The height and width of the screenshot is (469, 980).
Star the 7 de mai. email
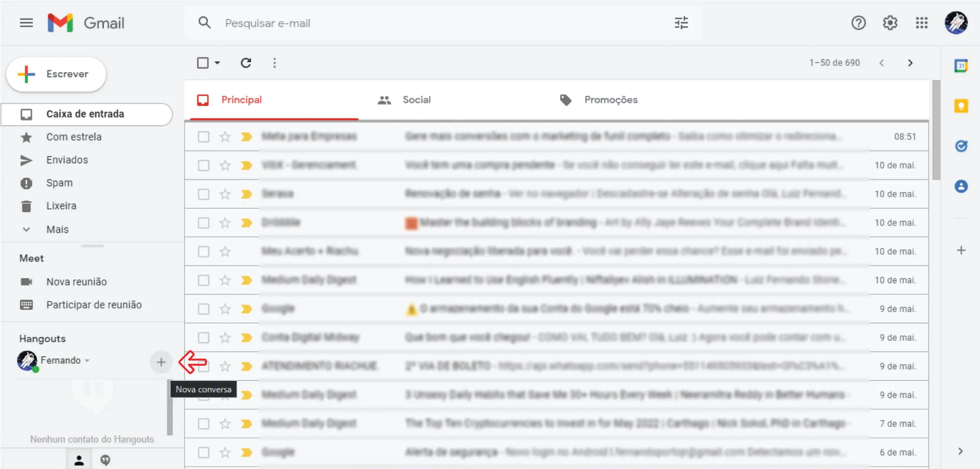tap(225, 423)
